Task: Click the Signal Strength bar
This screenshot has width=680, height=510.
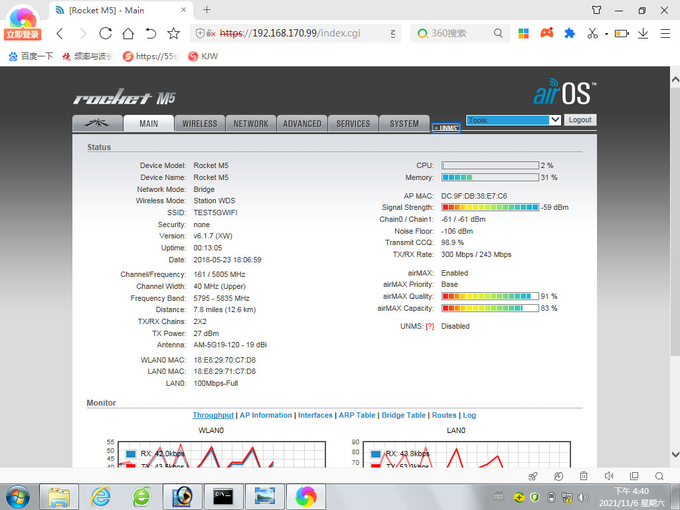Action: click(x=490, y=207)
